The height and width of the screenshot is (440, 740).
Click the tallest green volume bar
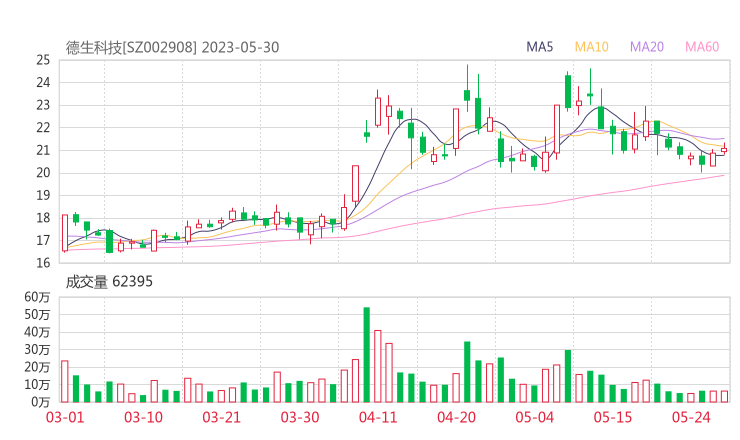pyautogui.click(x=366, y=355)
